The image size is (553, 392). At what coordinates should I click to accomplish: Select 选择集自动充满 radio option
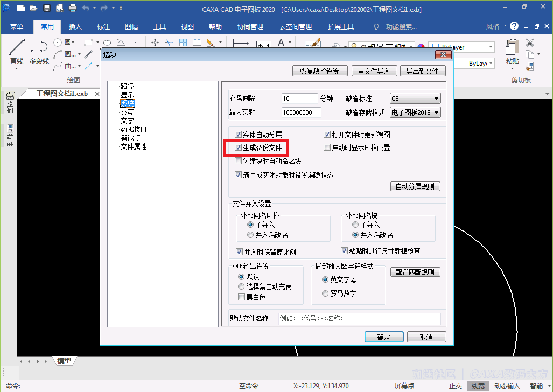pyautogui.click(x=241, y=286)
